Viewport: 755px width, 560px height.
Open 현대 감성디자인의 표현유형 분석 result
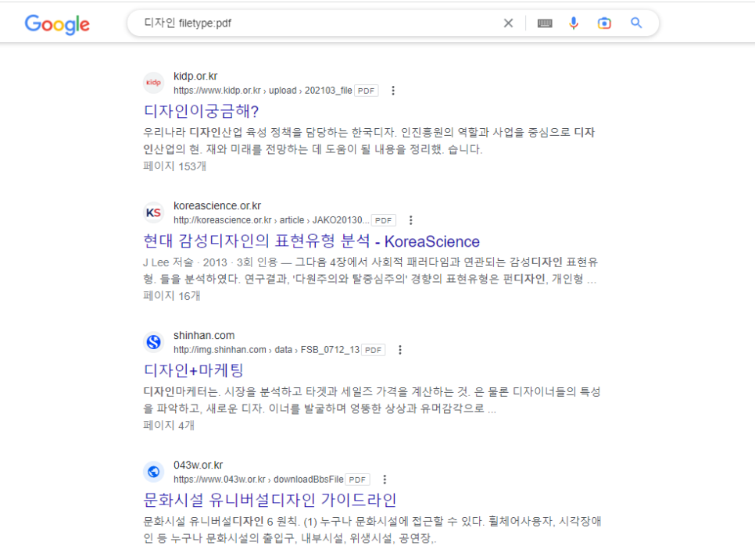coord(311,241)
